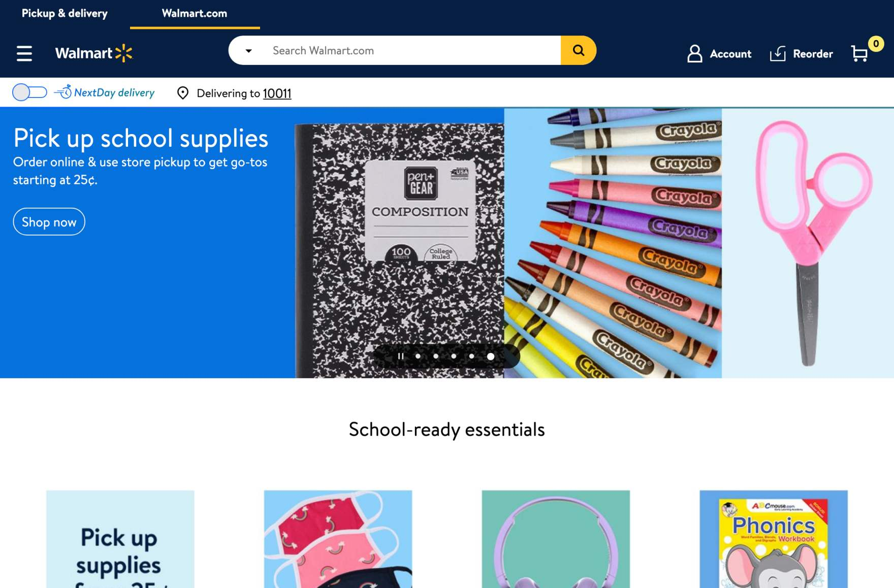Image resolution: width=894 pixels, height=588 pixels.
Task: Click the NextDay delivery stopwatch icon
Action: click(63, 92)
